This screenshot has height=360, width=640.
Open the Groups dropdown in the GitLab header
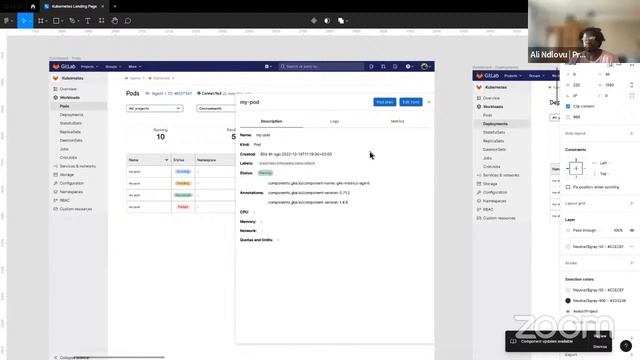coord(113,67)
